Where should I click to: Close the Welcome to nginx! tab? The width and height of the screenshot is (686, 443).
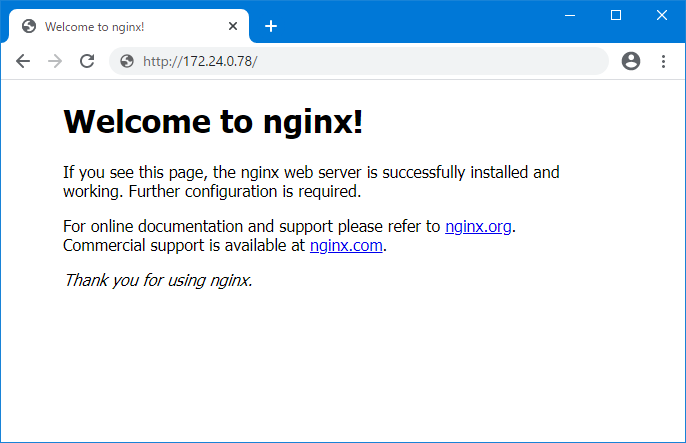click(x=233, y=26)
